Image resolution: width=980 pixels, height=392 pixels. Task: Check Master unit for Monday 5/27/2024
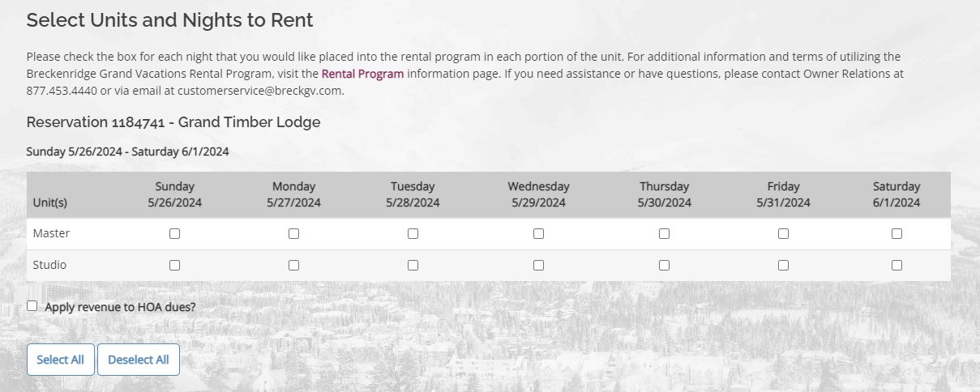(293, 234)
